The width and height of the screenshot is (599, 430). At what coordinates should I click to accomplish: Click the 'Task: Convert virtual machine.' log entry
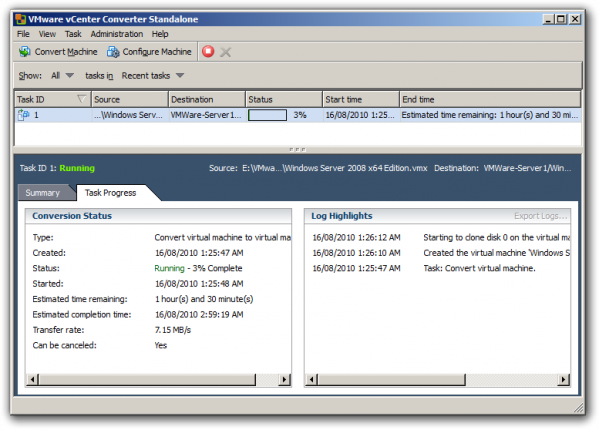[x=479, y=268]
